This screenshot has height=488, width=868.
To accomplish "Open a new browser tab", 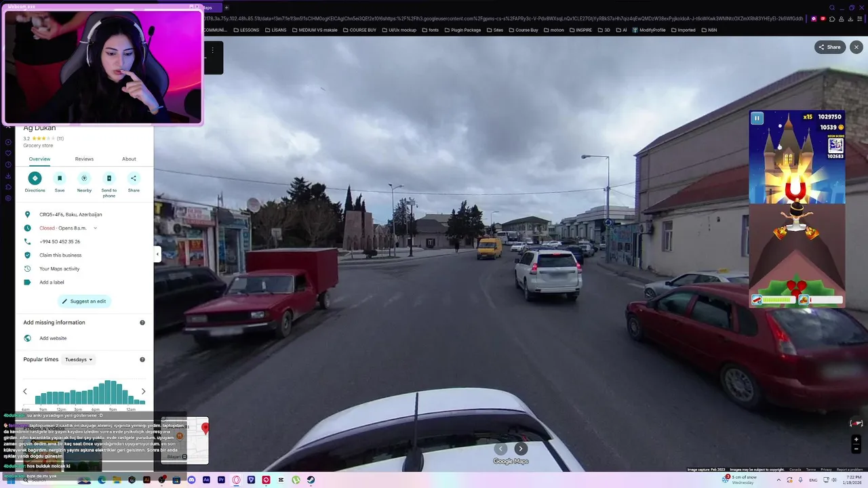I will [x=226, y=7].
